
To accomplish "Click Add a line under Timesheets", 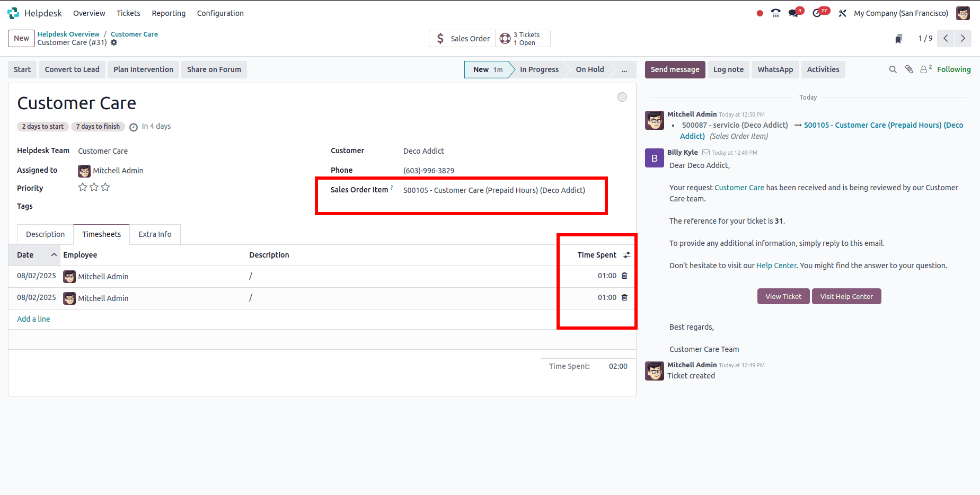I will pos(33,319).
